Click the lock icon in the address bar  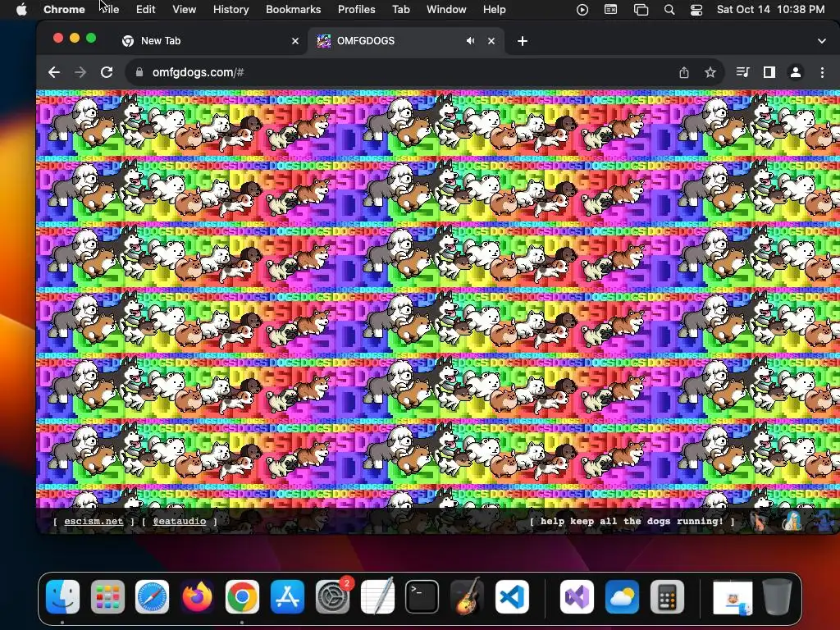139,72
